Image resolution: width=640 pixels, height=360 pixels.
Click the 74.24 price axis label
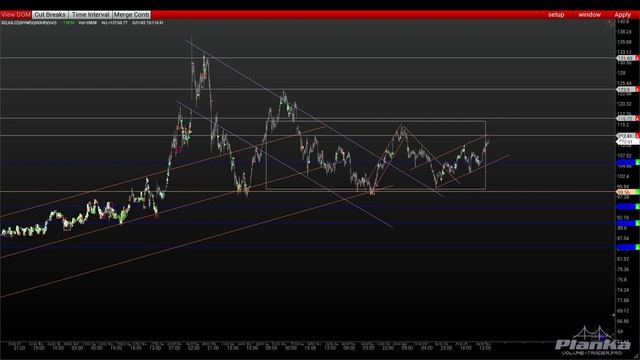point(623,290)
